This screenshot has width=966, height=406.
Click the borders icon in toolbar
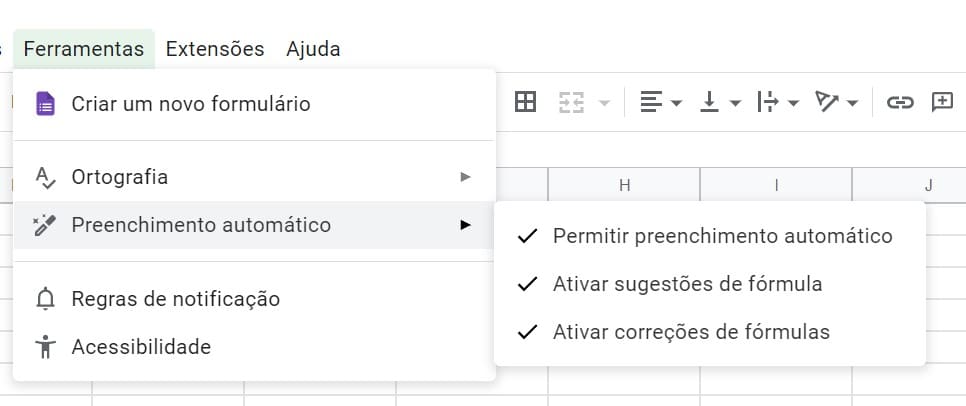(x=525, y=102)
